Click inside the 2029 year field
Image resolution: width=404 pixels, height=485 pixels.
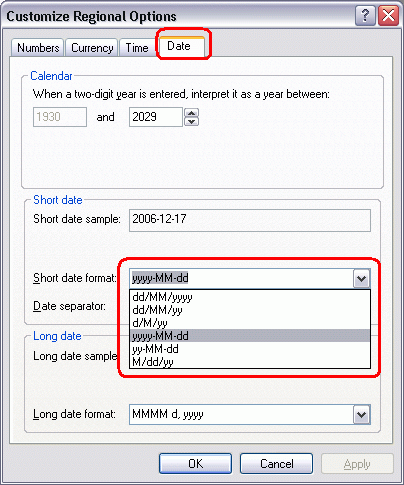point(156,117)
